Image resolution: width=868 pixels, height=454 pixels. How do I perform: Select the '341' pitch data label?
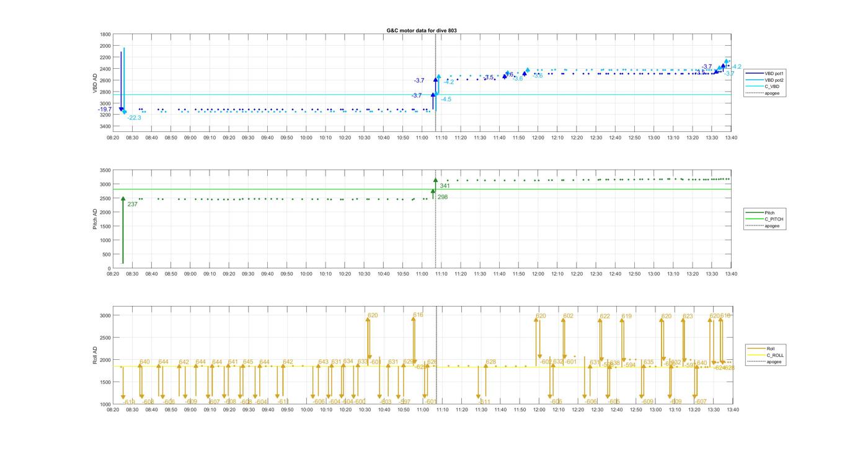[445, 186]
